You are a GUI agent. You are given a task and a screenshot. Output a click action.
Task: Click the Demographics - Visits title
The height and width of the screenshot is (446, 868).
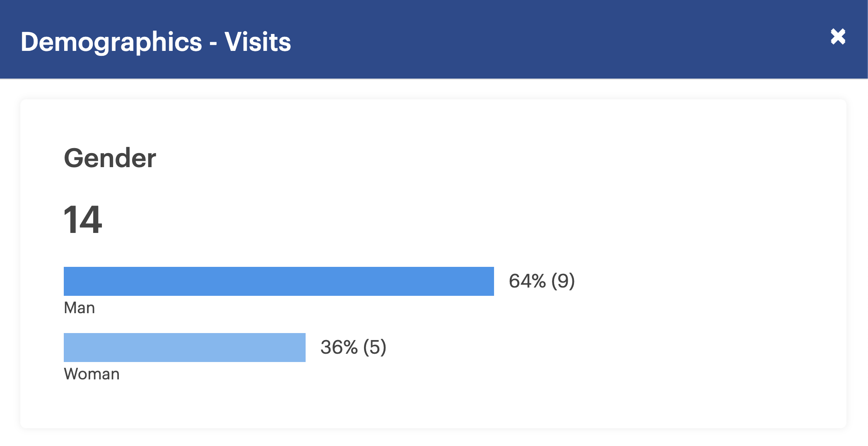pyautogui.click(x=156, y=42)
